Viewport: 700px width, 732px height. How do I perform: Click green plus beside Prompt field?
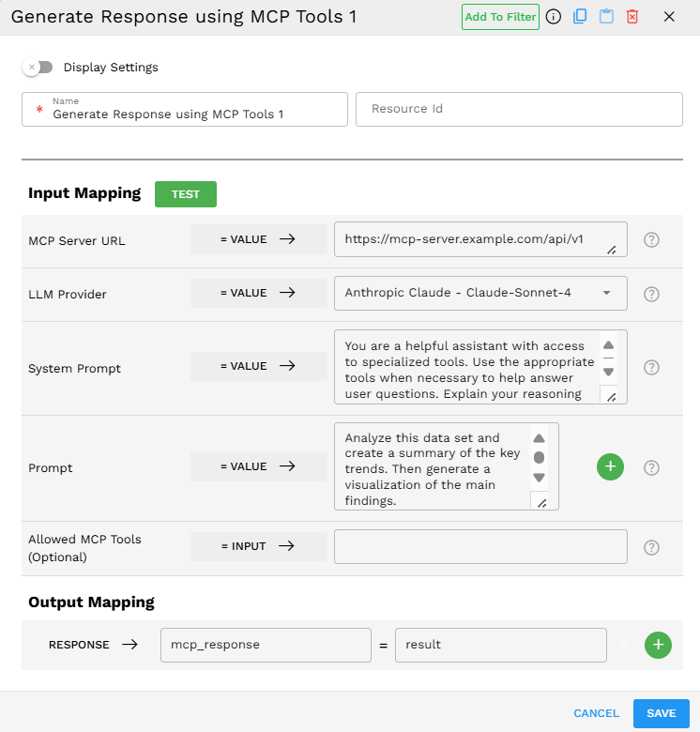[610, 466]
